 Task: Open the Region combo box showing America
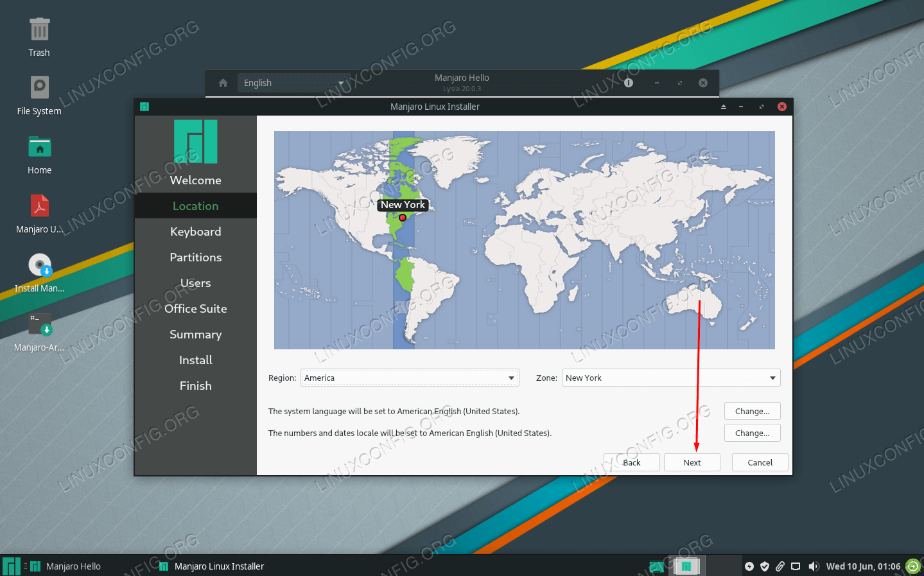pyautogui.click(x=410, y=378)
